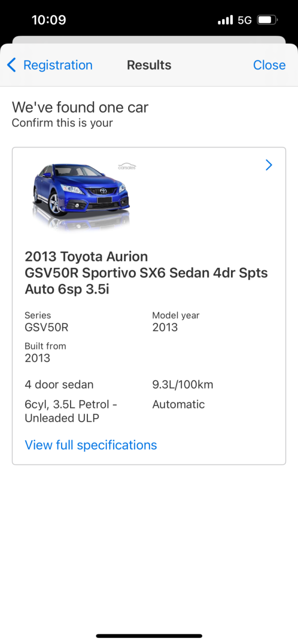Tap the 9.3L/100km fuel consumption text
Viewport: 298px width, 644px height.
(182, 385)
